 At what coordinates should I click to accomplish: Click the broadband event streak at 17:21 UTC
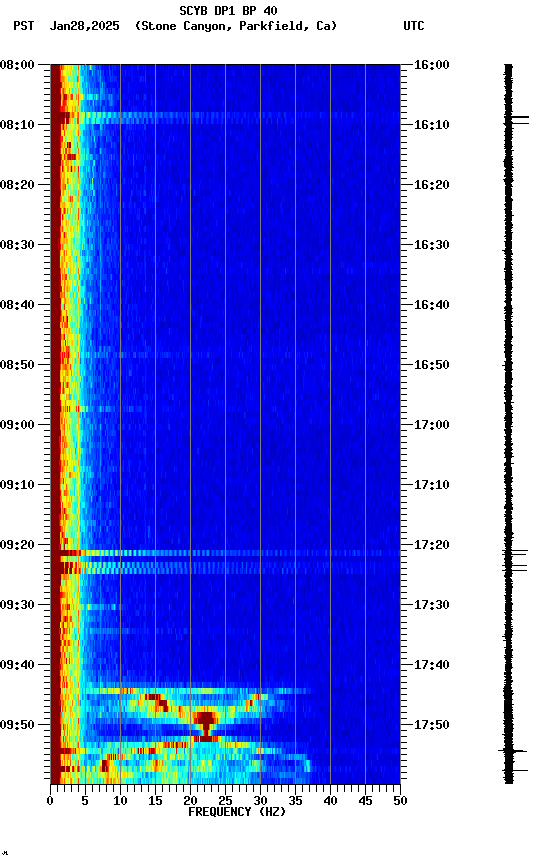tap(225, 553)
